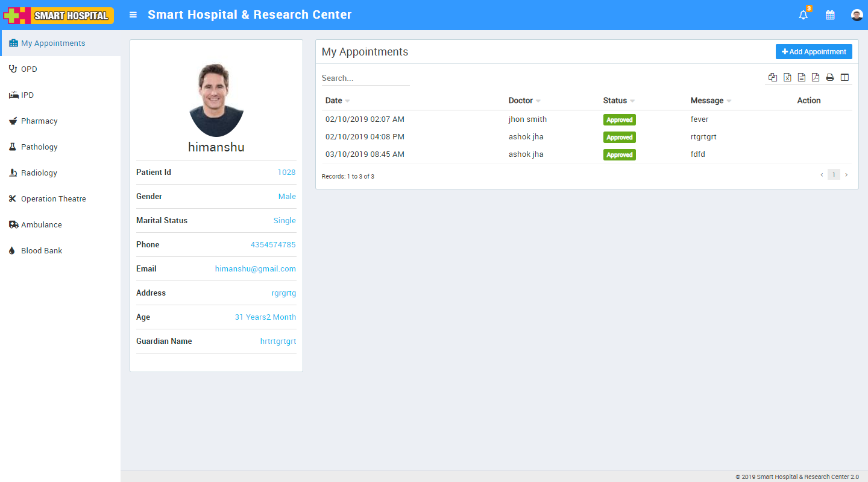Open the calendar icon in header
This screenshot has height=482, width=868.
pos(830,15)
